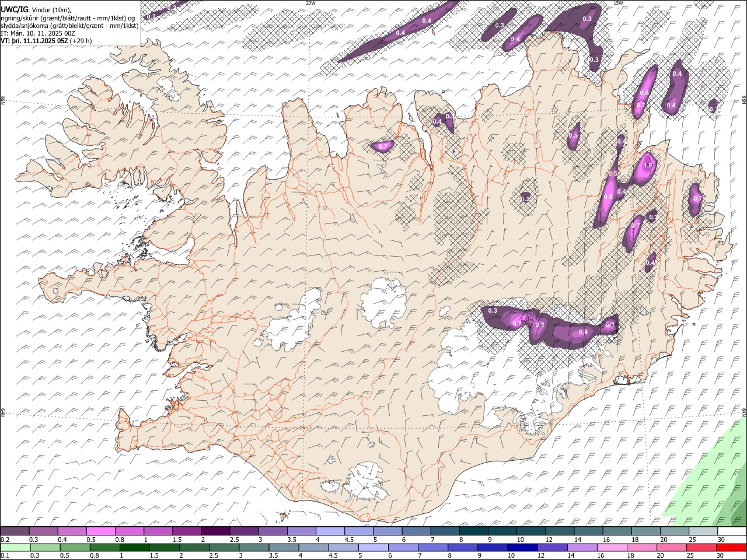
Task: Select the 'rigning/skúrir' description line
Action: point(67,18)
